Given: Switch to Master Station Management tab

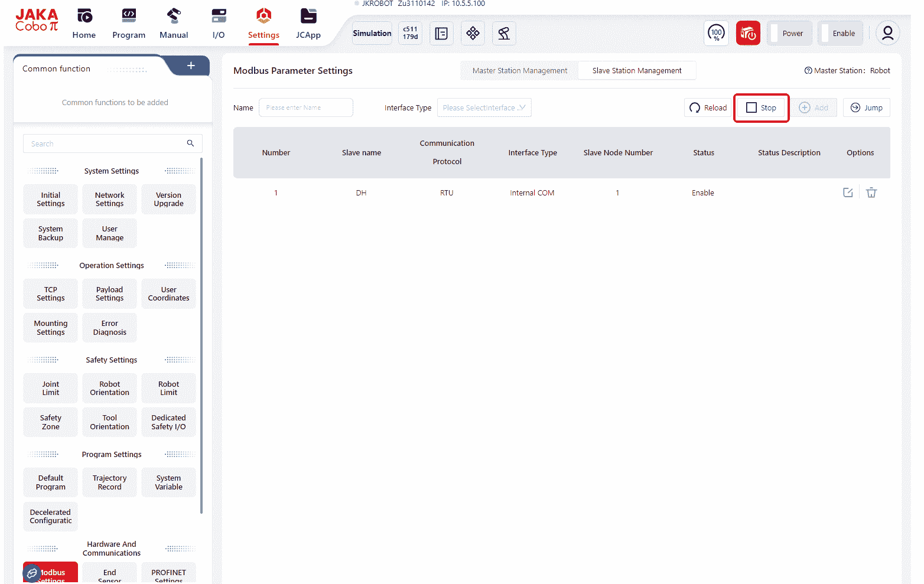Looking at the screenshot, I should click(x=519, y=70).
